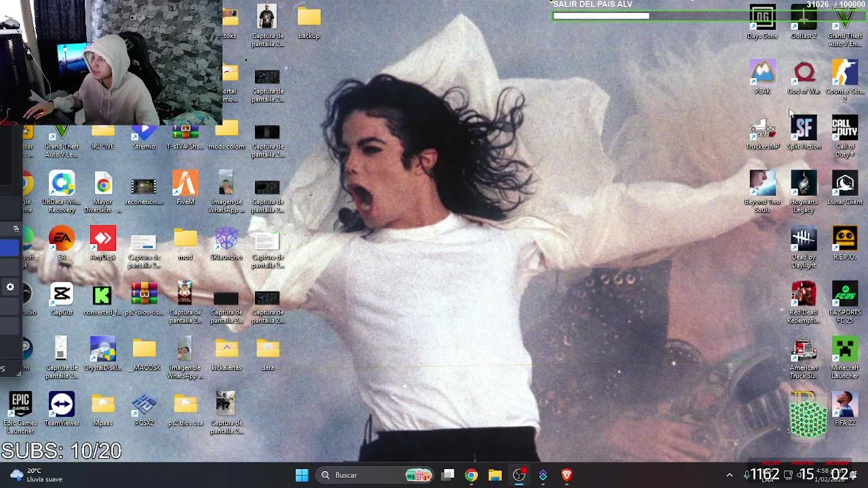The width and height of the screenshot is (868, 488).
Task: Open Task View from the taskbar
Action: click(448, 475)
